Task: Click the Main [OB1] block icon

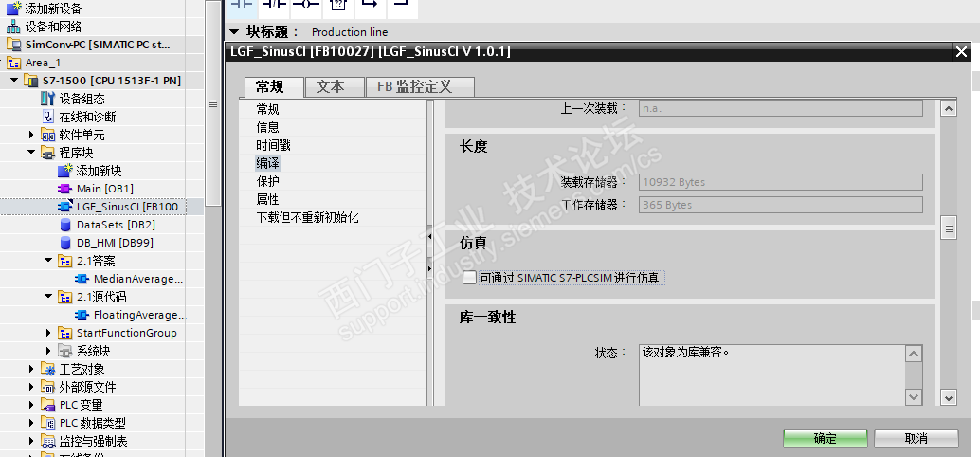Action: 65,189
